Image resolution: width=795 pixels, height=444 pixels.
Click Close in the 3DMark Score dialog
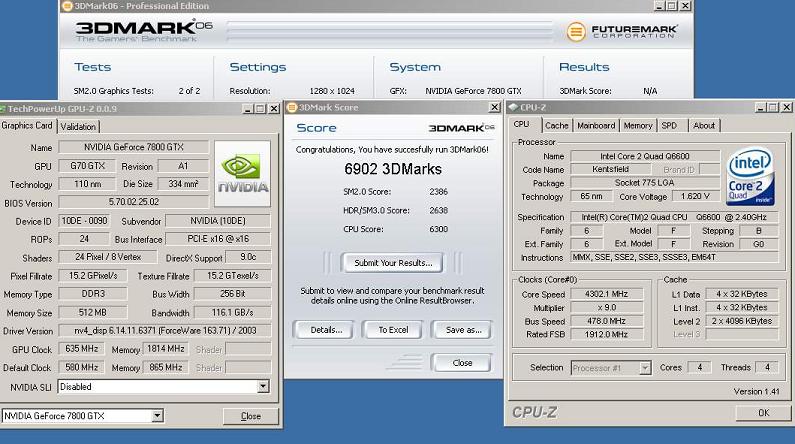coord(462,363)
